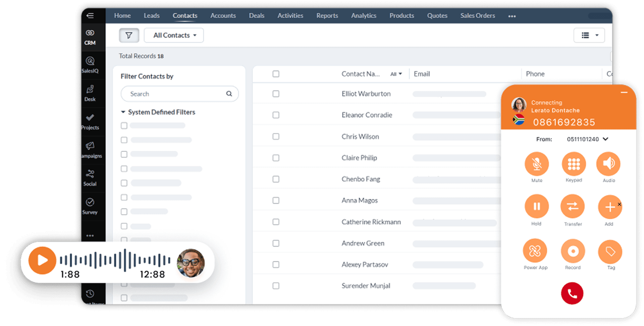
Task: Open the Reports tab
Action: (x=327, y=15)
